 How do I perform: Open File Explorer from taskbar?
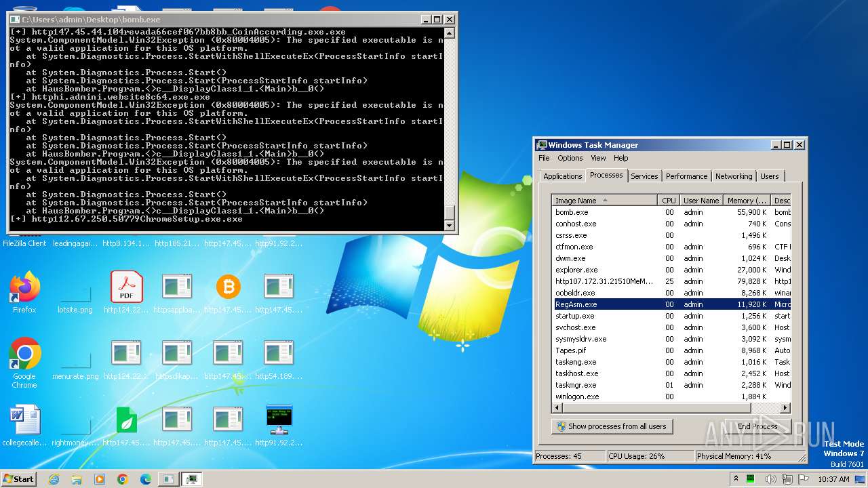pos(77,479)
